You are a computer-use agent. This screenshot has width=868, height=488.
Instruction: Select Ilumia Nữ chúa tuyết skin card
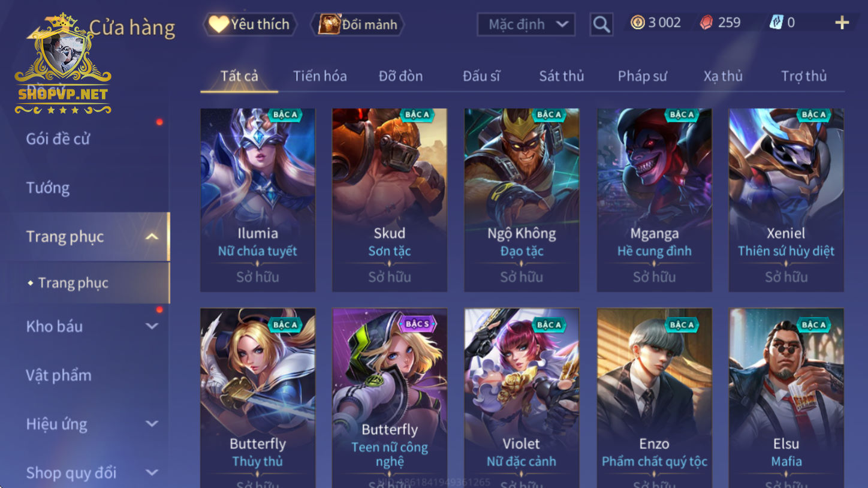click(x=258, y=200)
